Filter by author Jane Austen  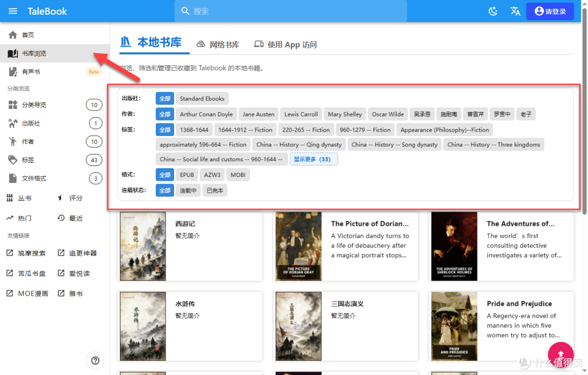259,114
